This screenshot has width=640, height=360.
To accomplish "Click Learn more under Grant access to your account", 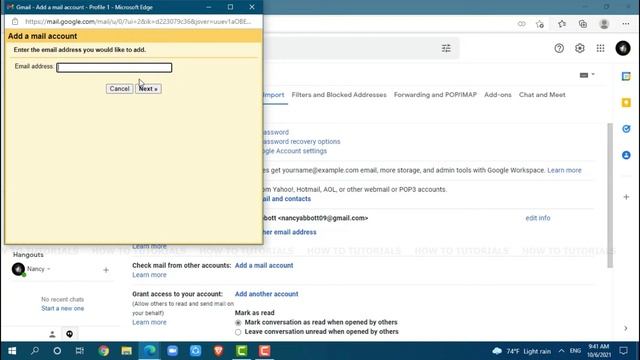I will point(149,322).
